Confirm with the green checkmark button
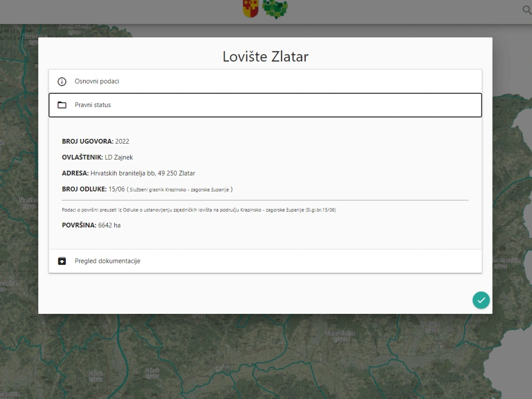532x399 pixels. pos(481,300)
